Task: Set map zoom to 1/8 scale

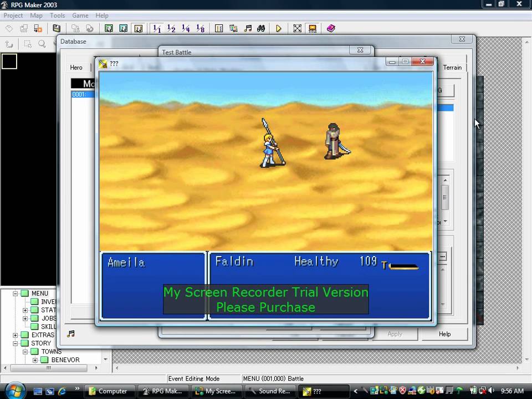Action: (201, 28)
